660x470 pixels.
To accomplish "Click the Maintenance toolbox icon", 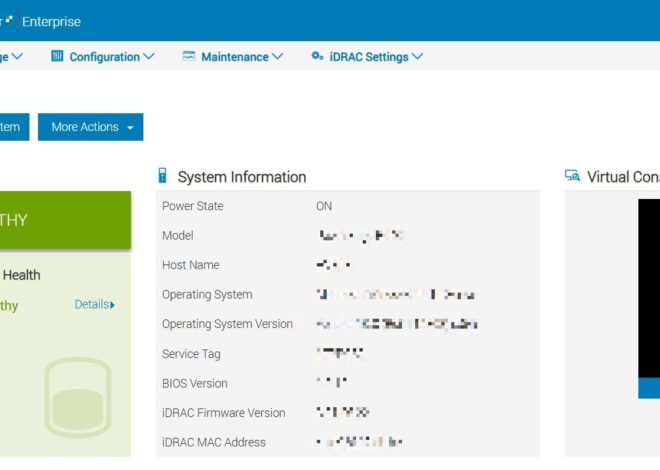I will pyautogui.click(x=189, y=56).
